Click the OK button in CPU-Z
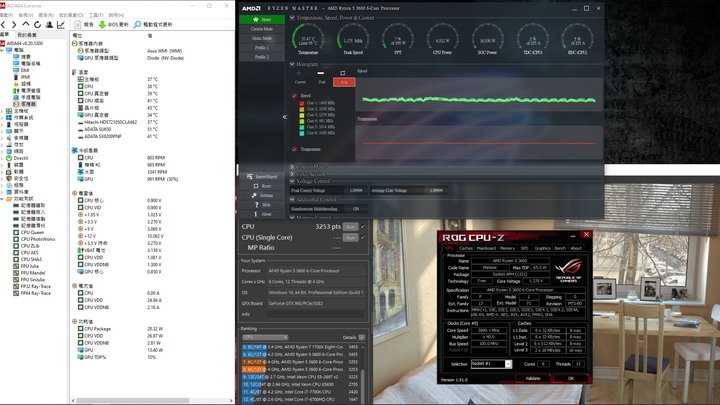The width and height of the screenshot is (720, 405). [571, 378]
